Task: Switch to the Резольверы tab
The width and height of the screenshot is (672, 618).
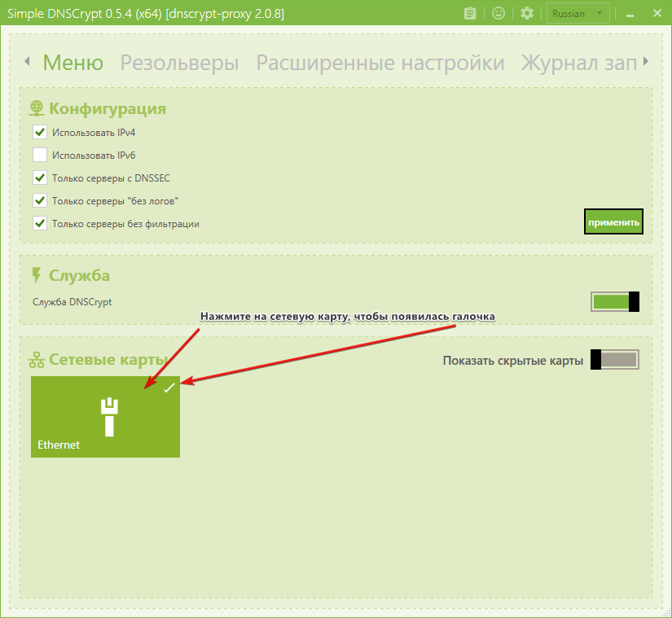Action: click(x=179, y=63)
